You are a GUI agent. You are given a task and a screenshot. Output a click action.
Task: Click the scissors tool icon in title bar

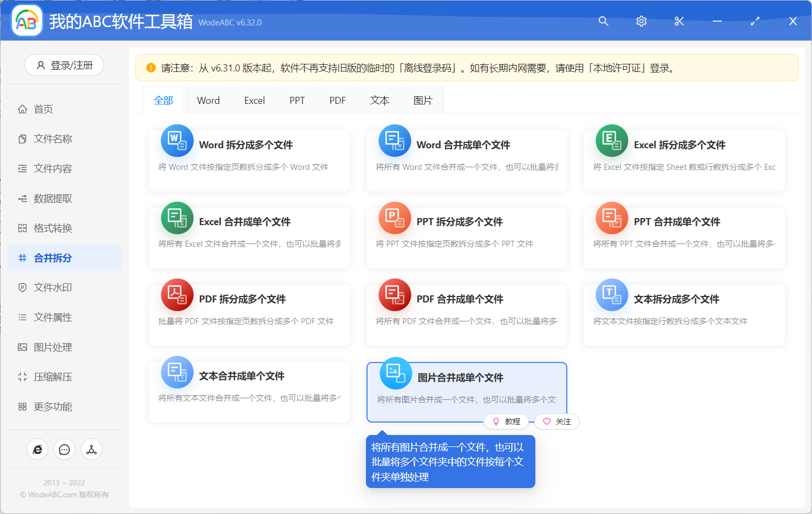tap(679, 21)
